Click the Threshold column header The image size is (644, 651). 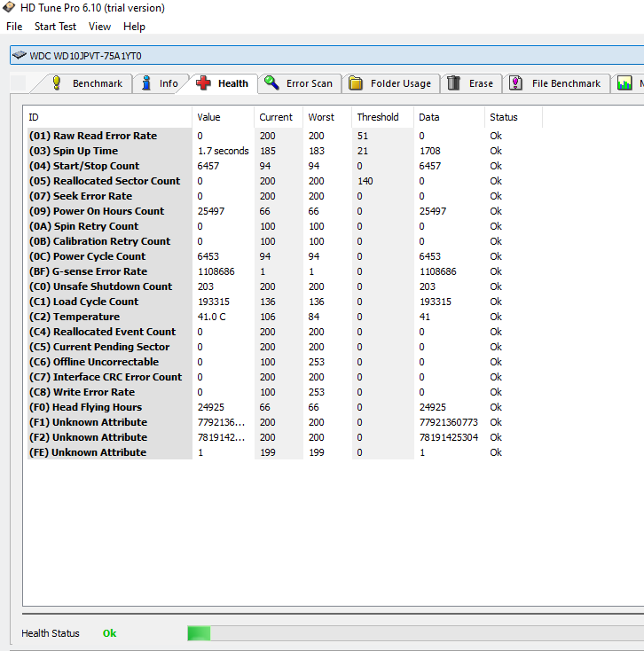(x=382, y=117)
